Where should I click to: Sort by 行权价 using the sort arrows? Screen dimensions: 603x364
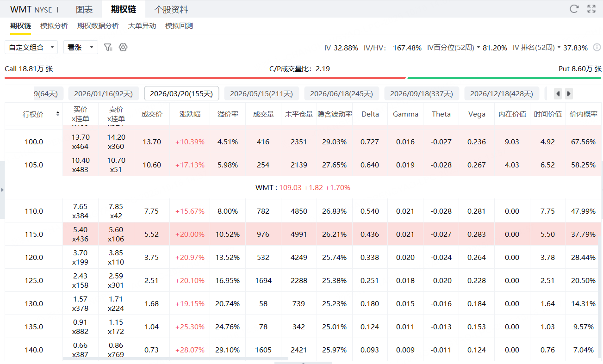pyautogui.click(x=58, y=114)
